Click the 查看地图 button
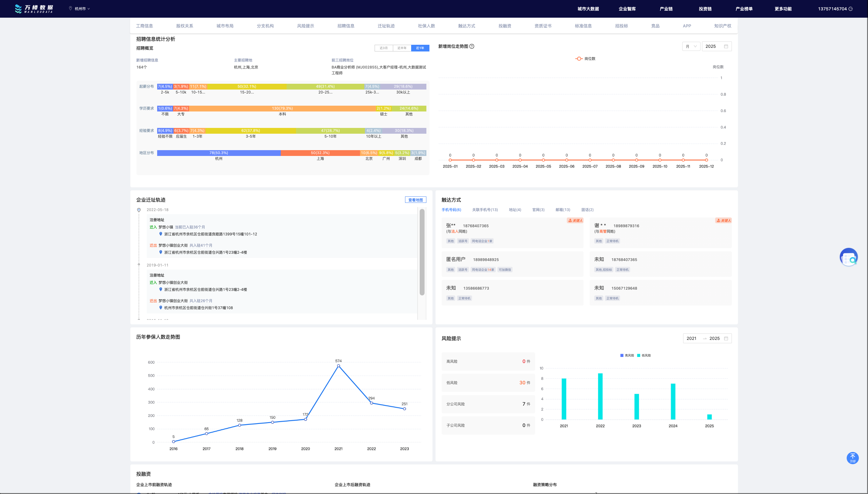The image size is (868, 494). [415, 200]
